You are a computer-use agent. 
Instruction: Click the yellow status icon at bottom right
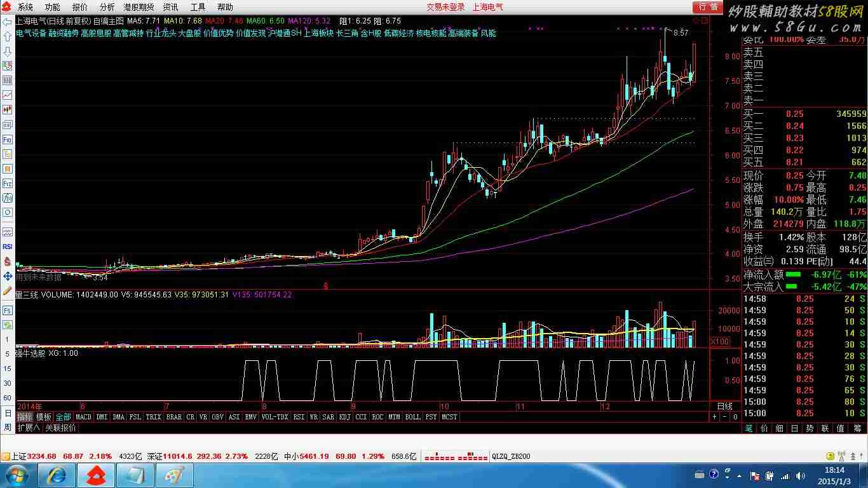point(830,456)
